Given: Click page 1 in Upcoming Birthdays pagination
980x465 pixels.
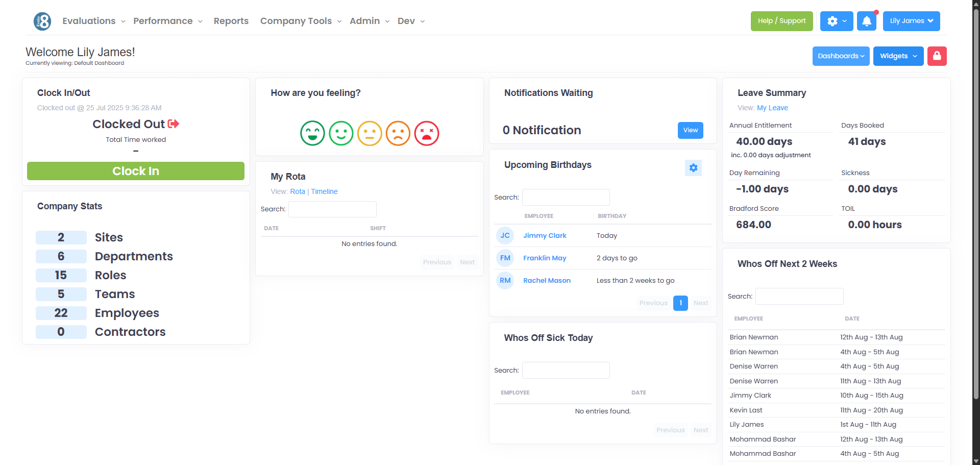Looking at the screenshot, I should point(680,303).
